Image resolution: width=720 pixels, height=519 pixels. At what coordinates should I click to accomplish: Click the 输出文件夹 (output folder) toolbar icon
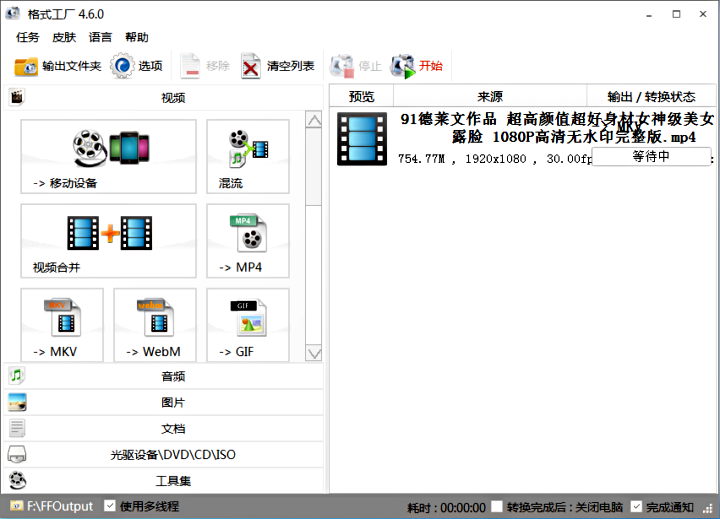(26, 67)
